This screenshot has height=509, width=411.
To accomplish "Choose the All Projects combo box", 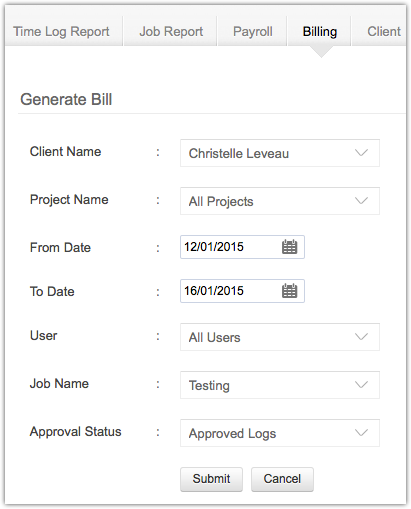I will 280,201.
